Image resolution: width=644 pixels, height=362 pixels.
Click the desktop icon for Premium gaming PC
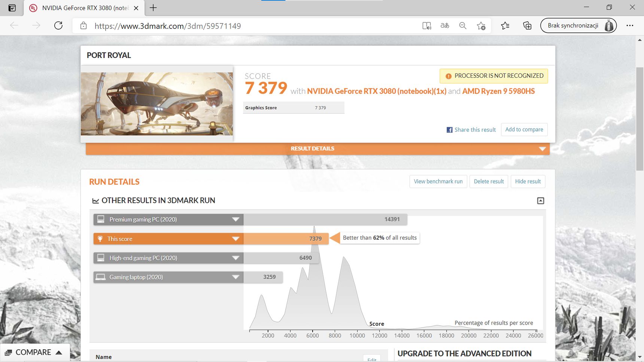click(x=101, y=219)
